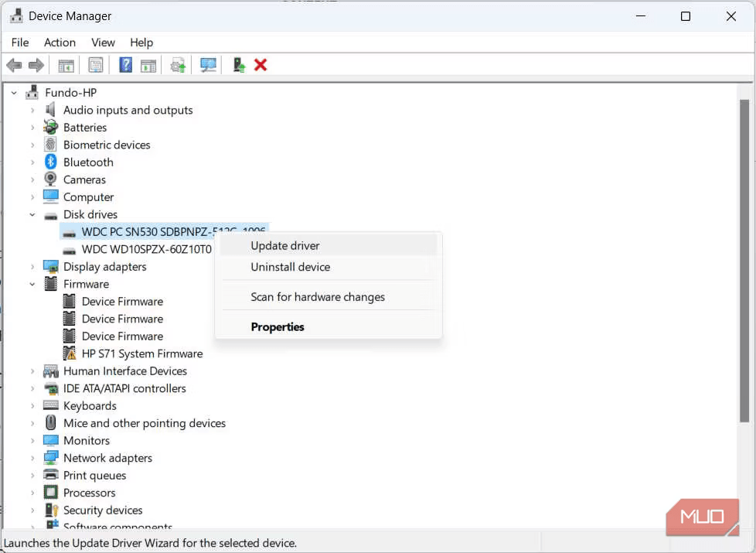This screenshot has height=553, width=756.
Task: Open Properties from the context menu
Action: 329,326
